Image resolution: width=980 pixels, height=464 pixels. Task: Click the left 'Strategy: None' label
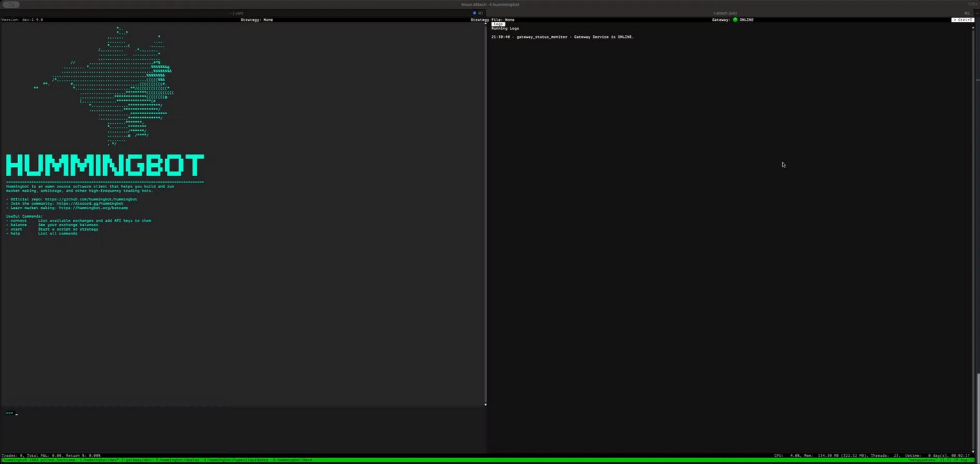click(x=256, y=20)
